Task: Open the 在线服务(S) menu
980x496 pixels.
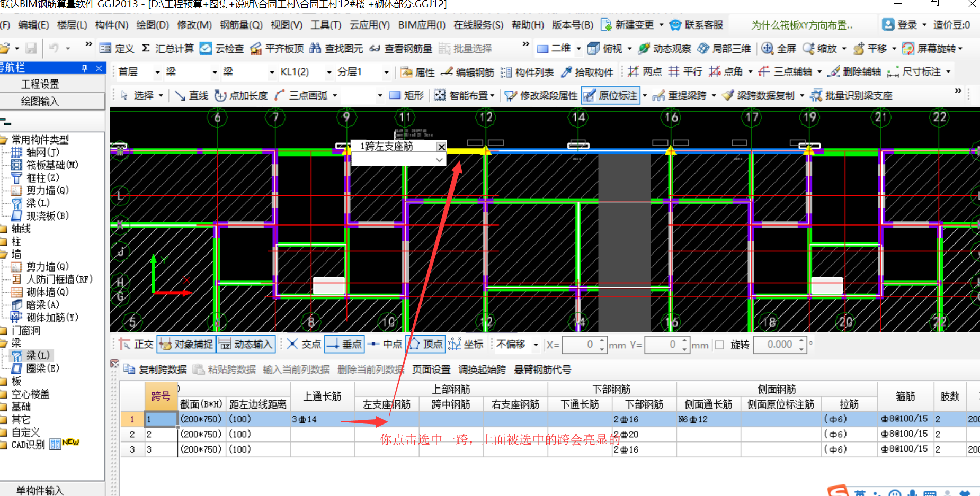Action: (x=478, y=25)
